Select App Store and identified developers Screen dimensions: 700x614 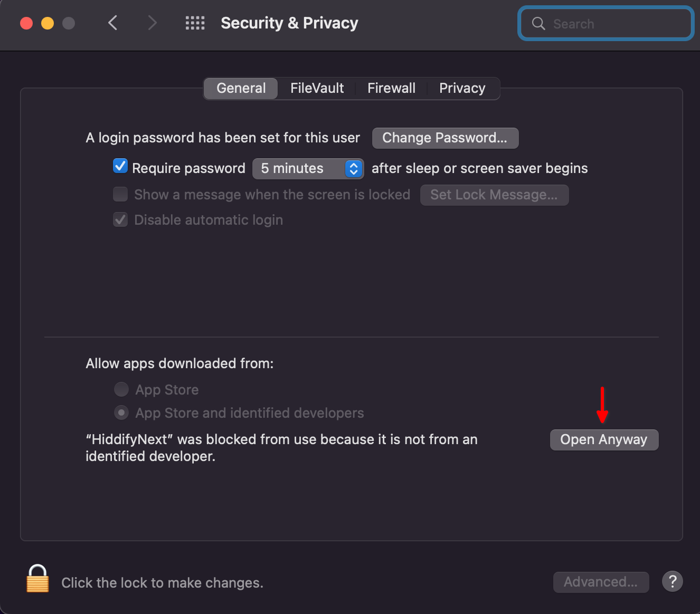click(x=121, y=412)
